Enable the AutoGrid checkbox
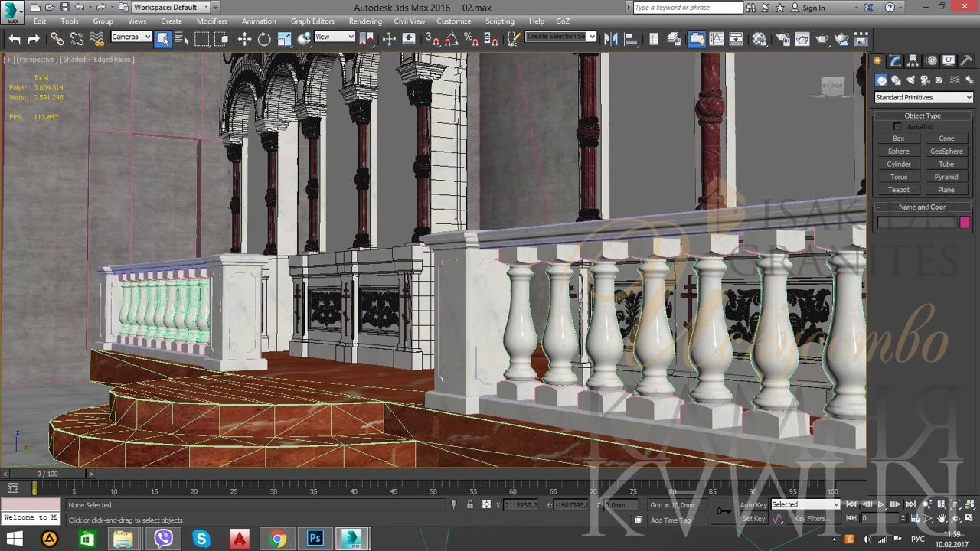 point(897,127)
